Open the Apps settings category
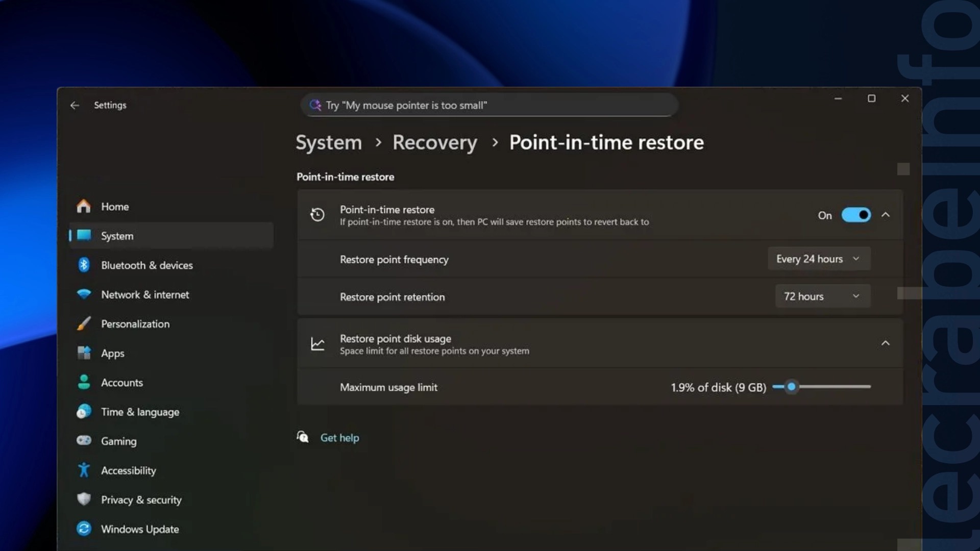980x551 pixels. tap(113, 353)
